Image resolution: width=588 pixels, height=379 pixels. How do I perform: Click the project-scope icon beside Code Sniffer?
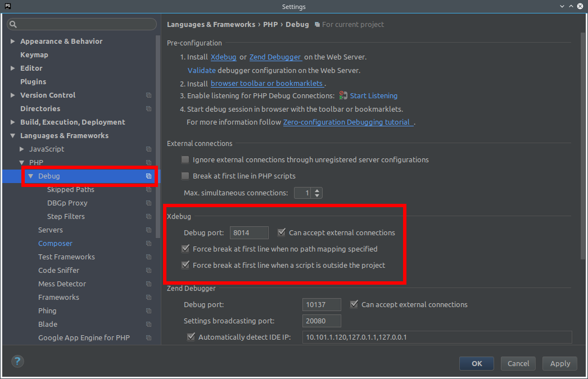point(148,271)
